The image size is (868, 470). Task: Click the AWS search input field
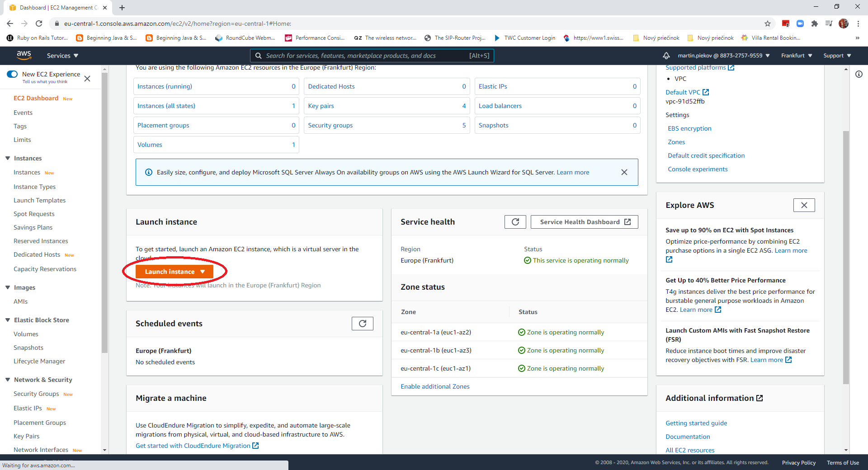tap(372, 56)
